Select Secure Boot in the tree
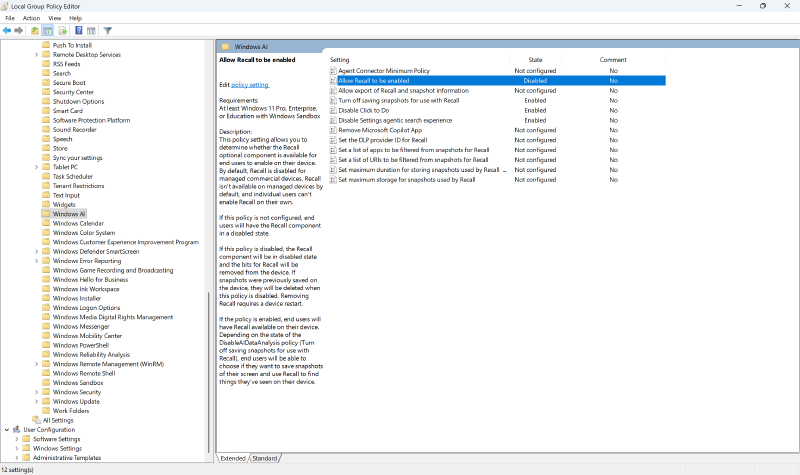Viewport: 800px width, 475px height. 69,83
